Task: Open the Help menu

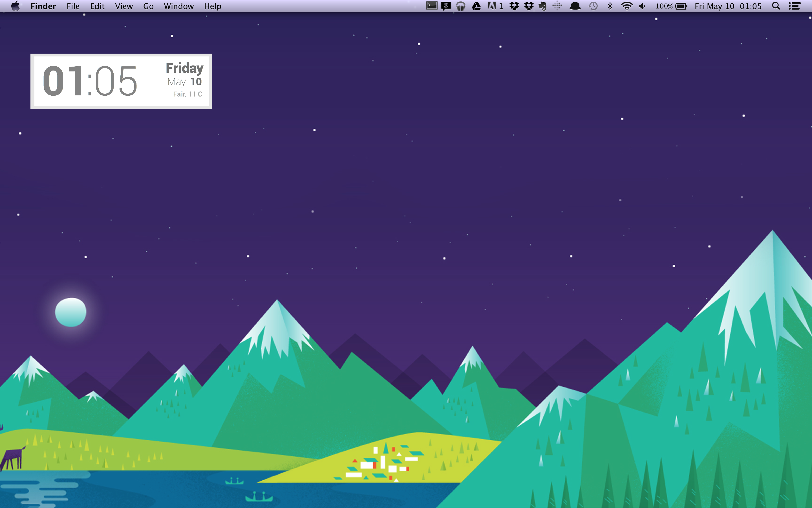Action: coord(213,6)
